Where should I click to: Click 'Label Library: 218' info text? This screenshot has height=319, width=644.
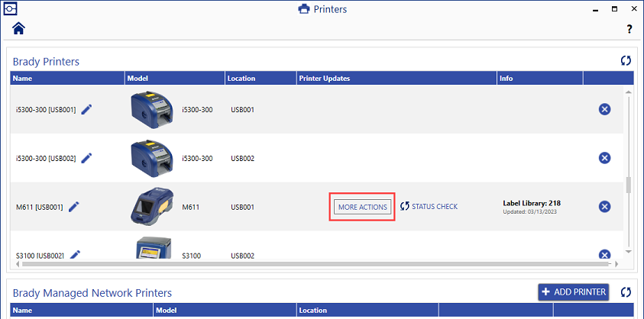pos(532,203)
